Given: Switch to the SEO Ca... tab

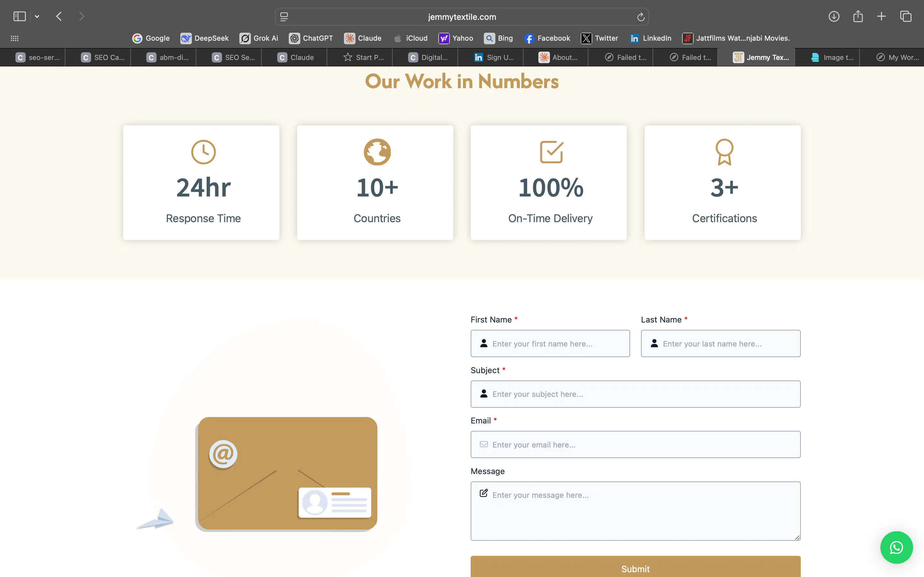Looking at the screenshot, I should pyautogui.click(x=103, y=57).
